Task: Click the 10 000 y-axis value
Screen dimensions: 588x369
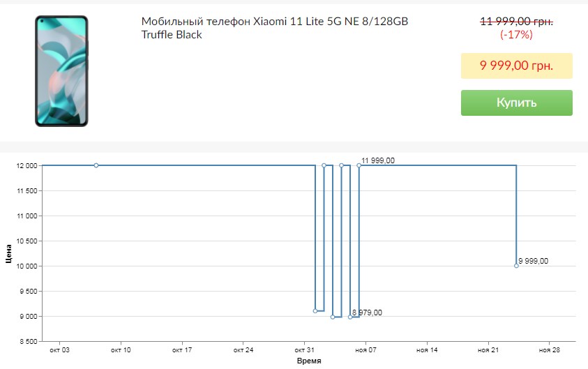Action: pos(27,266)
